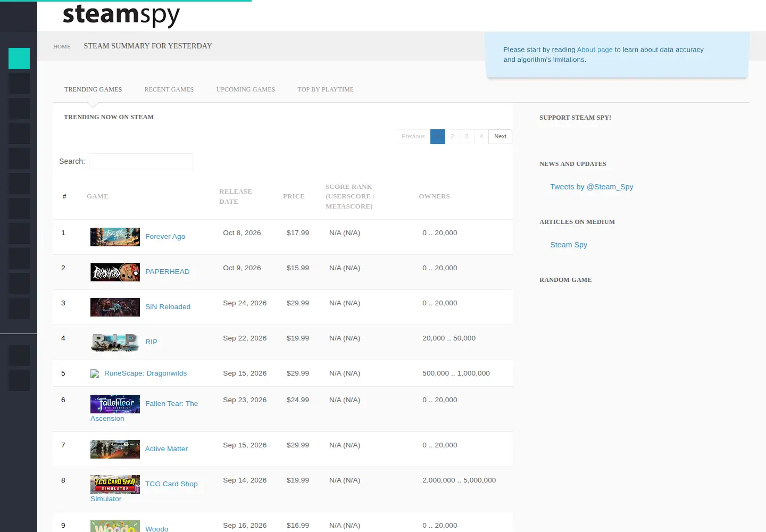Click the Next pagination button
Screen dimensions: 766x532
click(500, 137)
